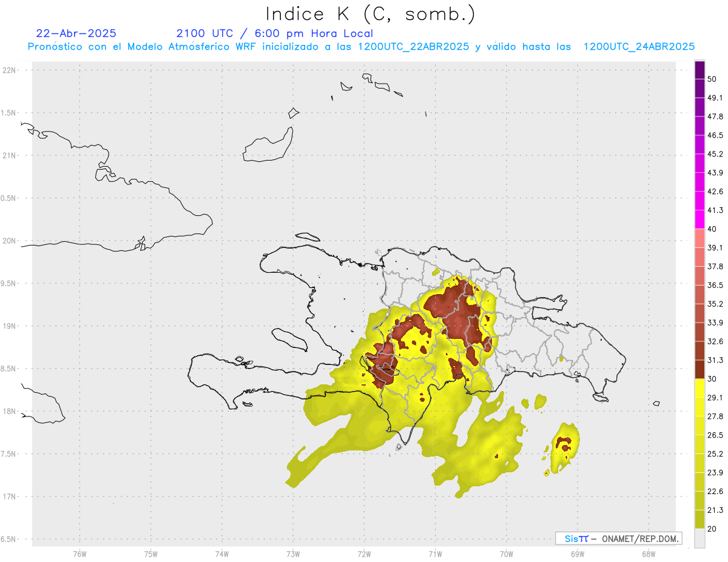Click the '31.3' colorbar label

tap(715, 360)
